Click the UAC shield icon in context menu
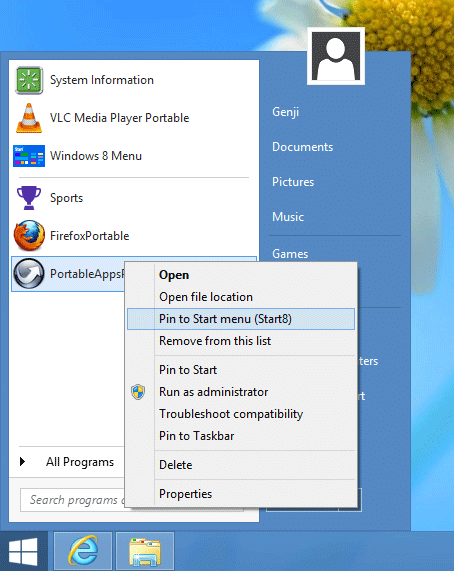Image resolution: width=454 pixels, height=571 pixels. pyautogui.click(x=138, y=392)
